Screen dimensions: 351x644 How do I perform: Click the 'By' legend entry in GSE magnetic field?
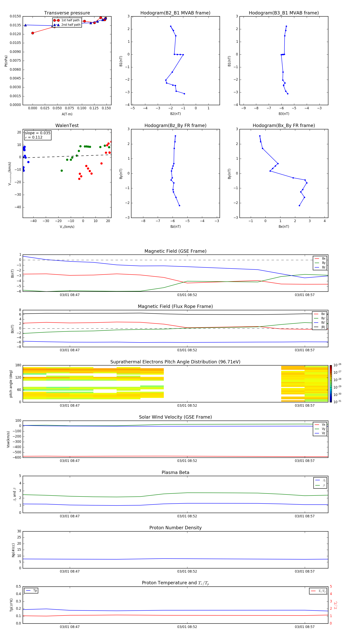pos(320,263)
